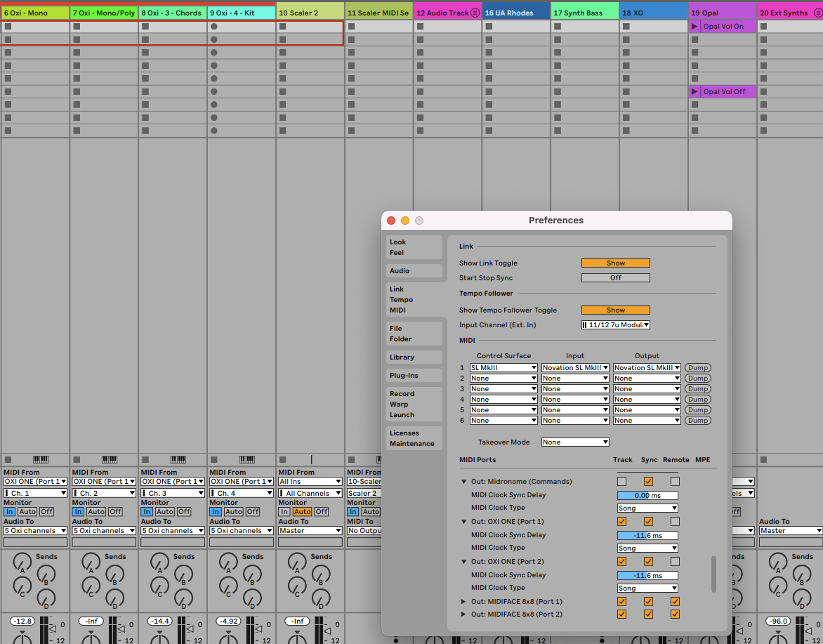This screenshot has height=644, width=823.
Task: Click the keyboard icon on 6 Oxi - Mono track
Action: coord(41,460)
